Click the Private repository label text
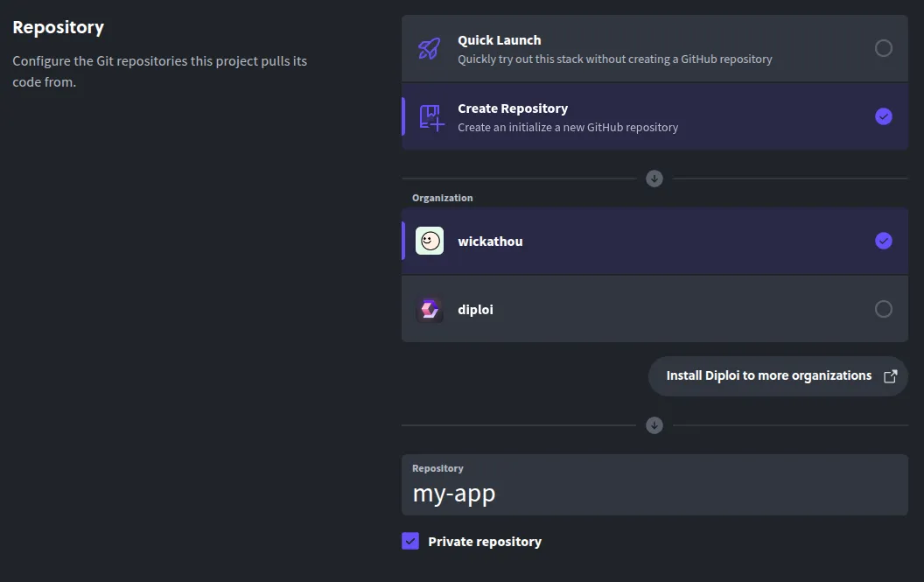924x582 pixels. pyautogui.click(x=485, y=542)
